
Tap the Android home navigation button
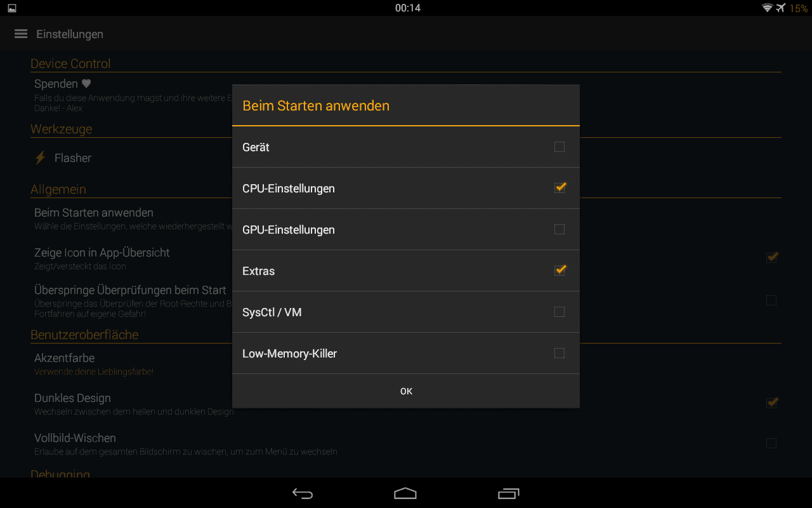point(405,493)
